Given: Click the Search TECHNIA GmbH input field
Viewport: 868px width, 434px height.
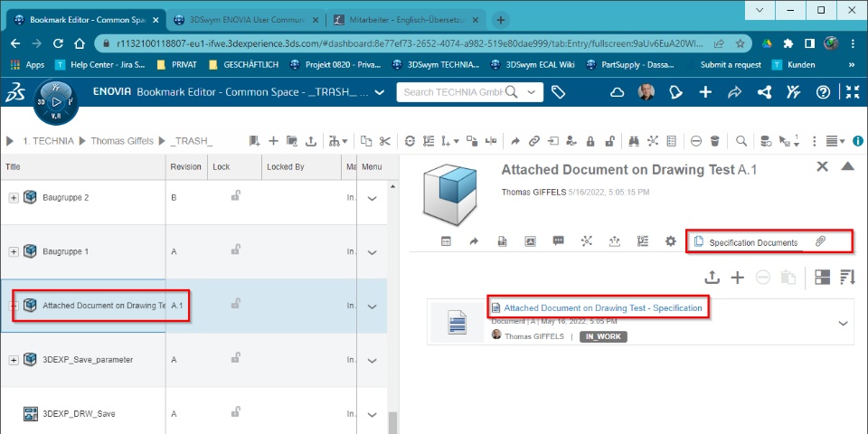Looking at the screenshot, I should pyautogui.click(x=453, y=92).
